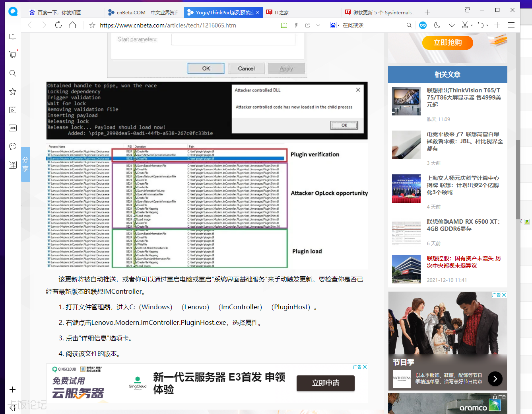The image size is (532, 414).
Task: Switch to the 百度一下 tab
Action: pyautogui.click(x=64, y=12)
